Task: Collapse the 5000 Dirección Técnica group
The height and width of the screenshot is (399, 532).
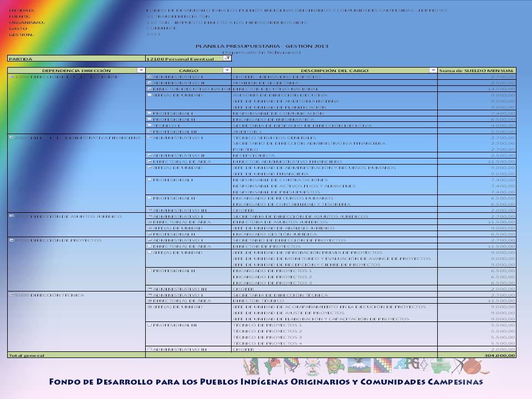Action: click(x=12, y=295)
